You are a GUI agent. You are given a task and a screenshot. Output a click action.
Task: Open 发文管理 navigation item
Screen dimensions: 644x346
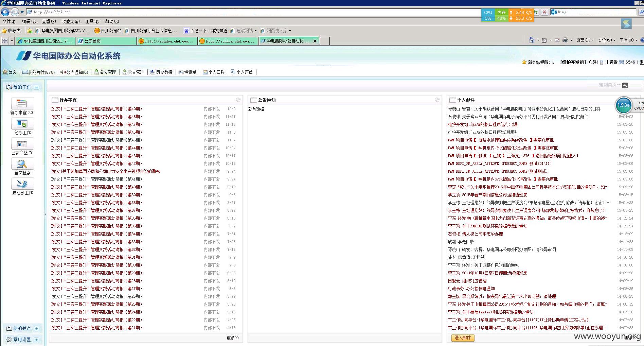pos(105,72)
